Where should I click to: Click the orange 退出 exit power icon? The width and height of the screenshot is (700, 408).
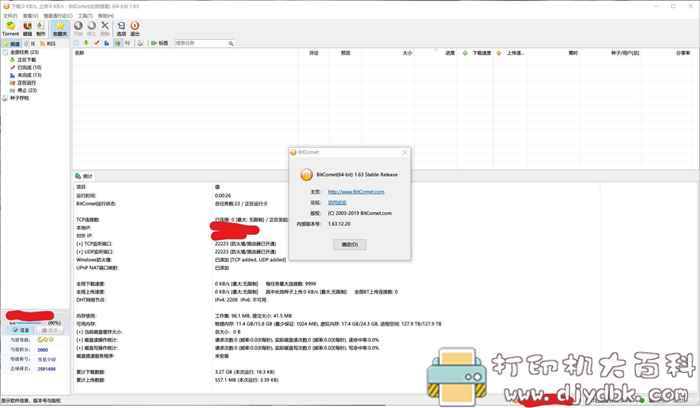(x=135, y=29)
